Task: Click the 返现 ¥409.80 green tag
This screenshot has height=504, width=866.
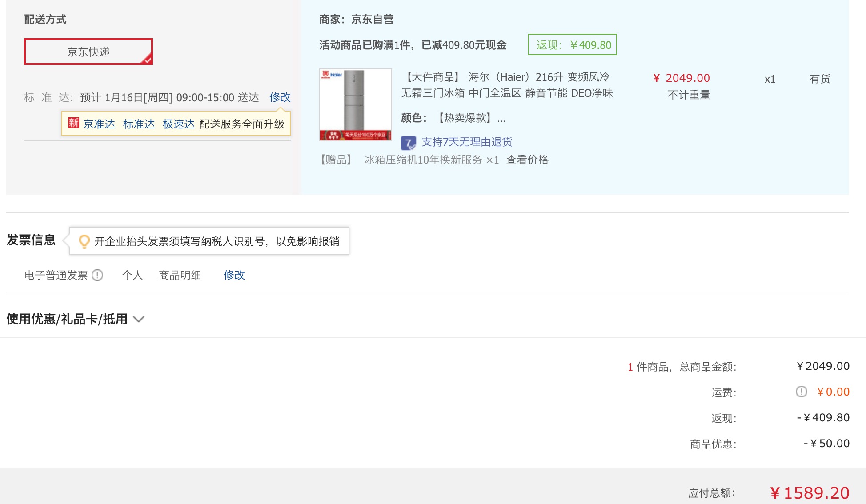Action: [x=573, y=45]
